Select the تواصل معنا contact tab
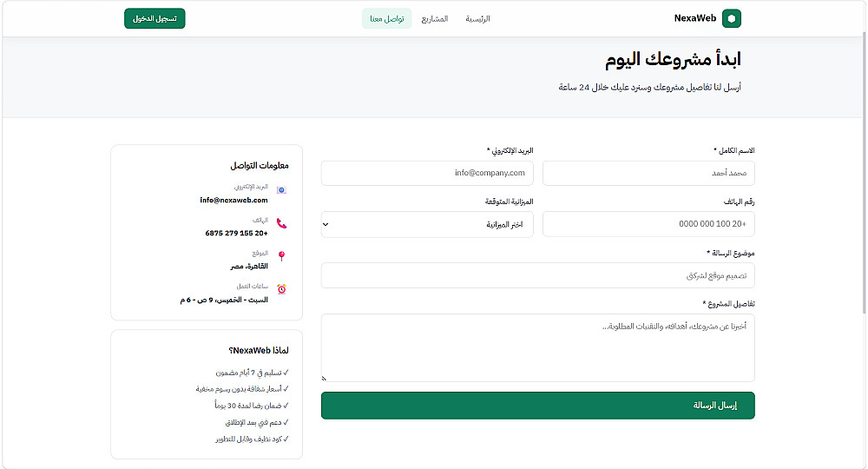This screenshot has height=469, width=868. pos(387,19)
